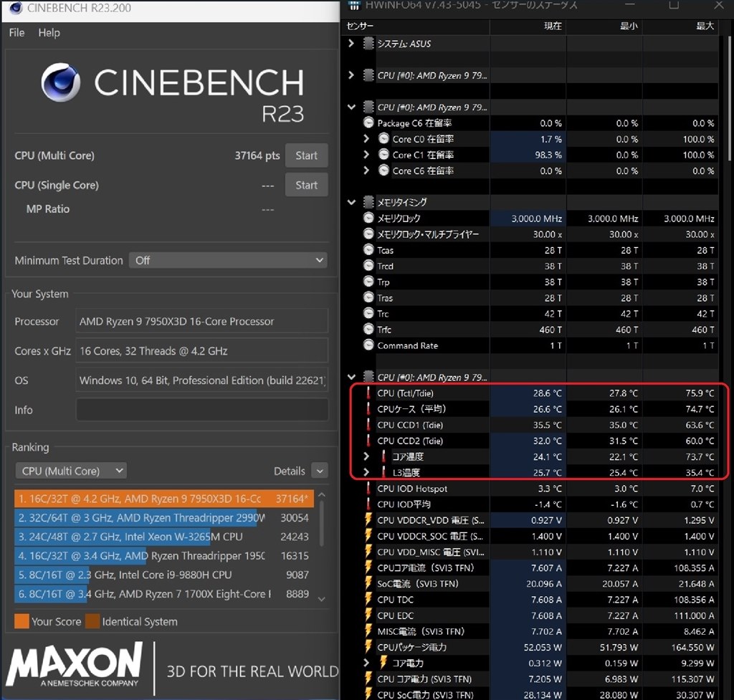Image resolution: width=734 pixels, height=700 pixels.
Task: Click the CPU (Tctl/Tdie) thermometer icon
Action: pos(368,393)
